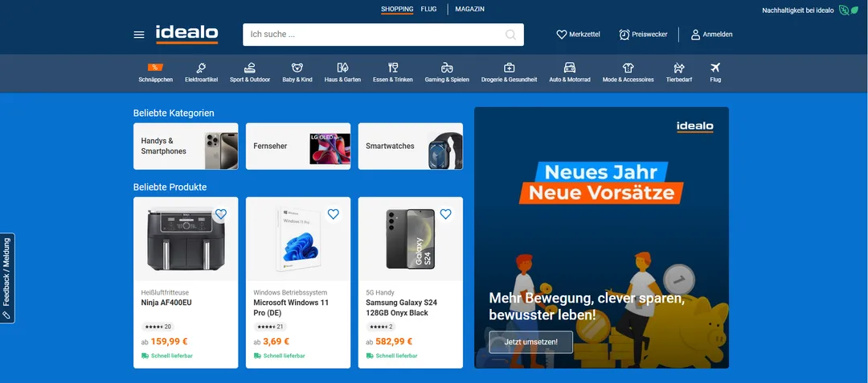Click the 582,99 € price
Image resolution: width=868 pixels, height=383 pixels.
pos(394,341)
